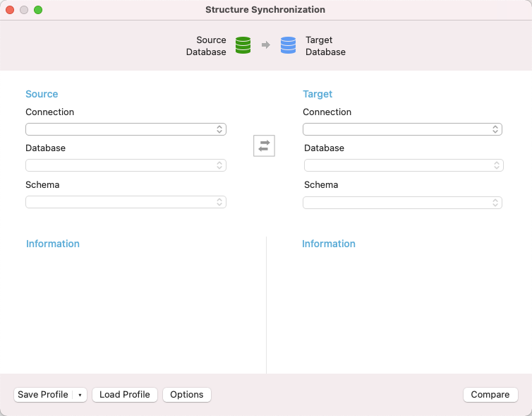Click the Source Information heading

(x=53, y=244)
